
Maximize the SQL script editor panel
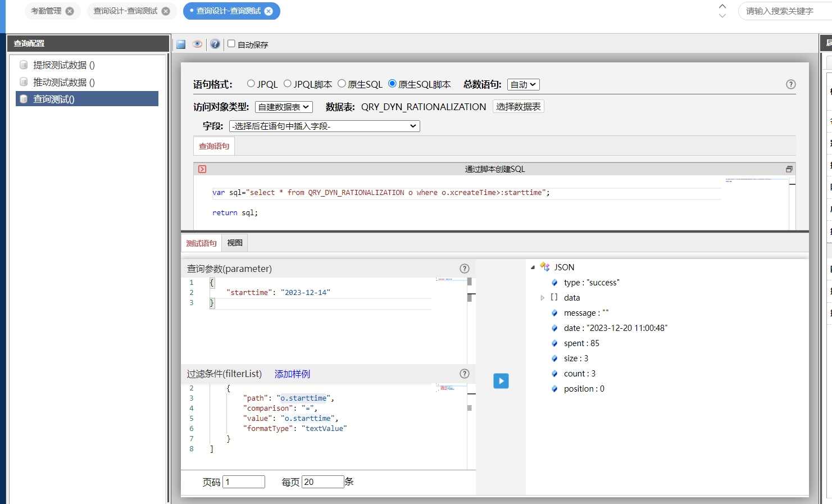click(789, 169)
